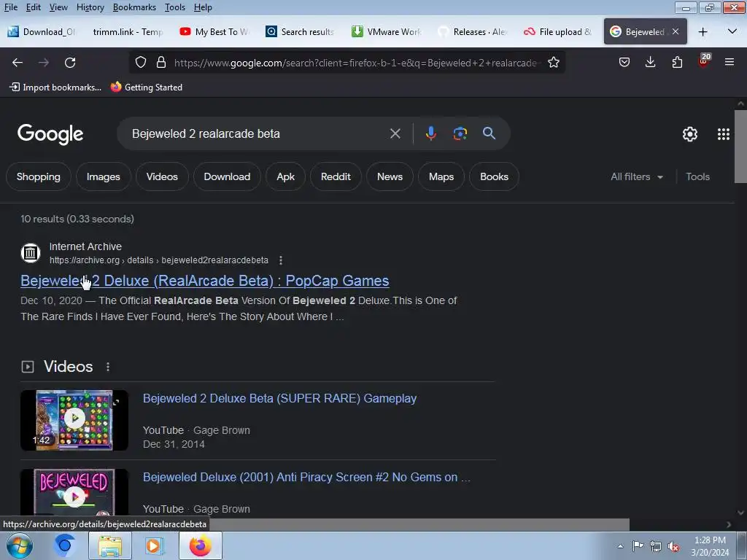Image resolution: width=747 pixels, height=560 pixels.
Task: Switch to the Releases GitHub tab
Action: [x=472, y=32]
